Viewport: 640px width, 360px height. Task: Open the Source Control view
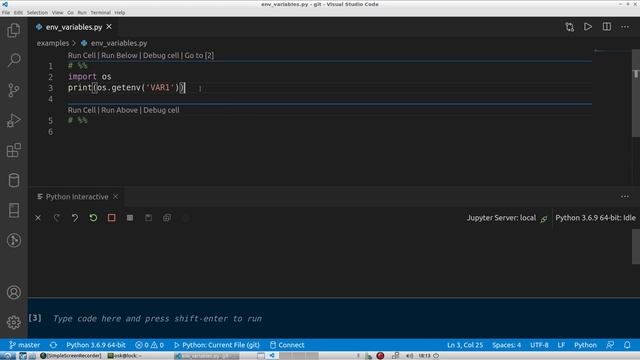(x=13, y=90)
